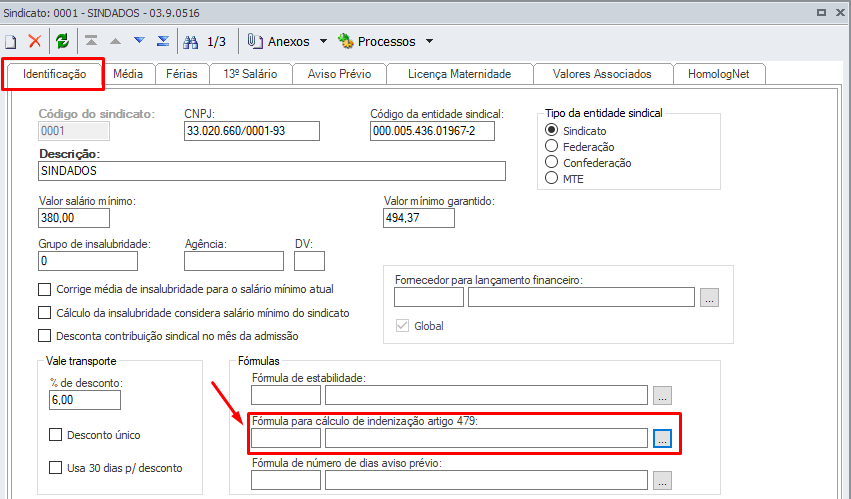This screenshot has width=851, height=499.
Task: Click the Valor salário mínimo field
Action: click(x=74, y=218)
